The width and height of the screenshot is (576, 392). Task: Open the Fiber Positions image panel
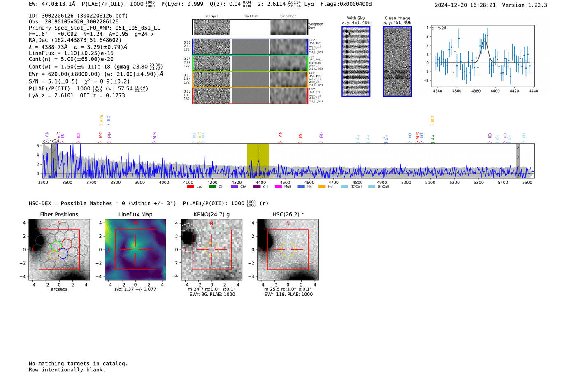pos(59,250)
